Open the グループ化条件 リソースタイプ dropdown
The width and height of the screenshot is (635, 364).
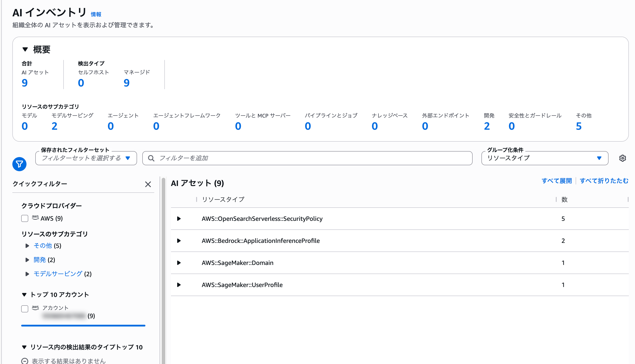545,158
